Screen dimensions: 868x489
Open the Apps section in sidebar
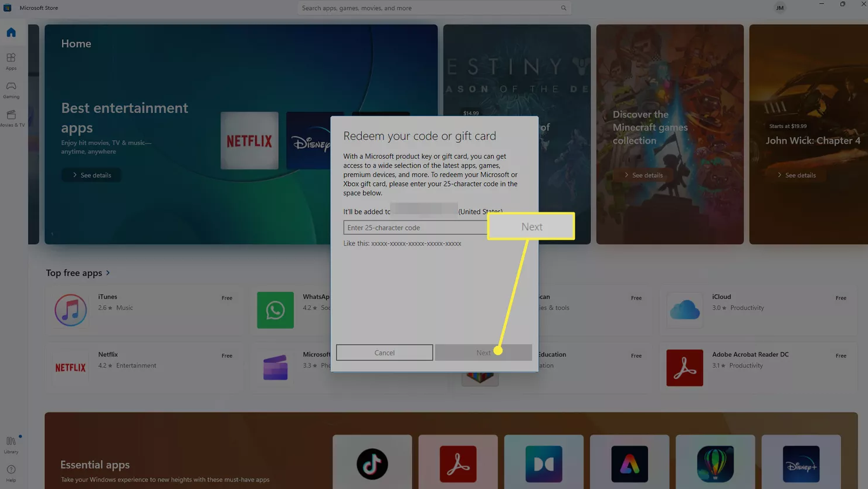pyautogui.click(x=11, y=62)
